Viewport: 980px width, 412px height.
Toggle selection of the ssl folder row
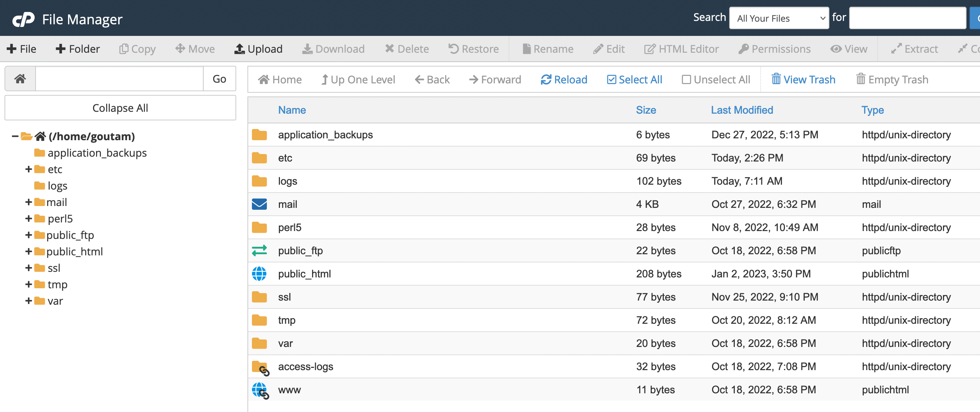coord(456,297)
